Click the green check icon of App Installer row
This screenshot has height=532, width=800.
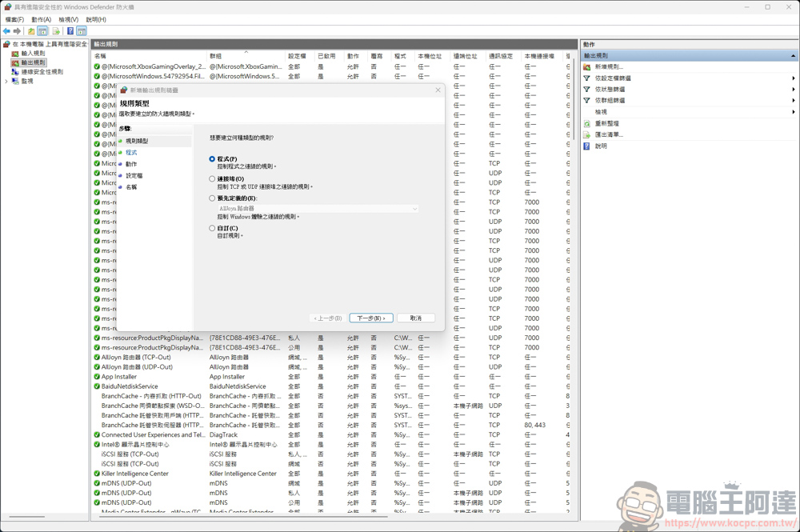pyautogui.click(x=97, y=377)
